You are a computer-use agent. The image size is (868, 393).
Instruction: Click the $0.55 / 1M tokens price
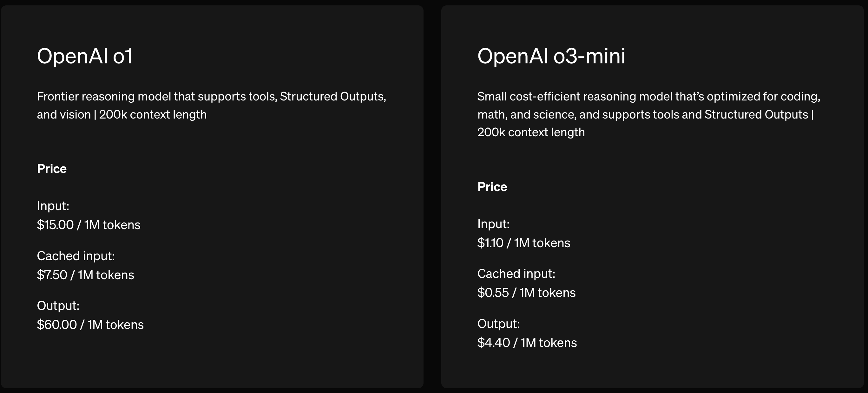click(x=526, y=293)
